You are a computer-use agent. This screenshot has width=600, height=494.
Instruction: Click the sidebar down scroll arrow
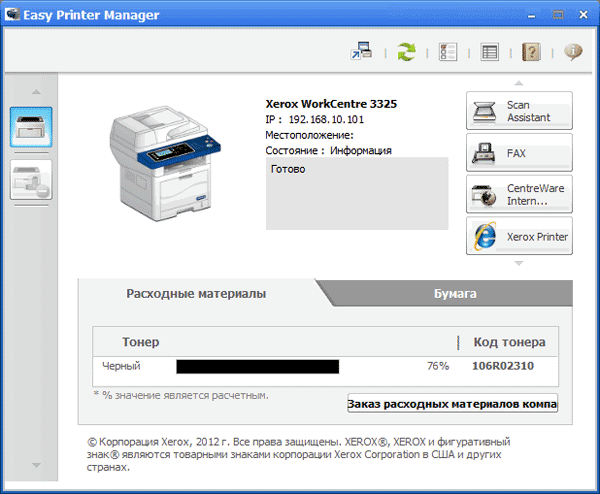[36, 465]
